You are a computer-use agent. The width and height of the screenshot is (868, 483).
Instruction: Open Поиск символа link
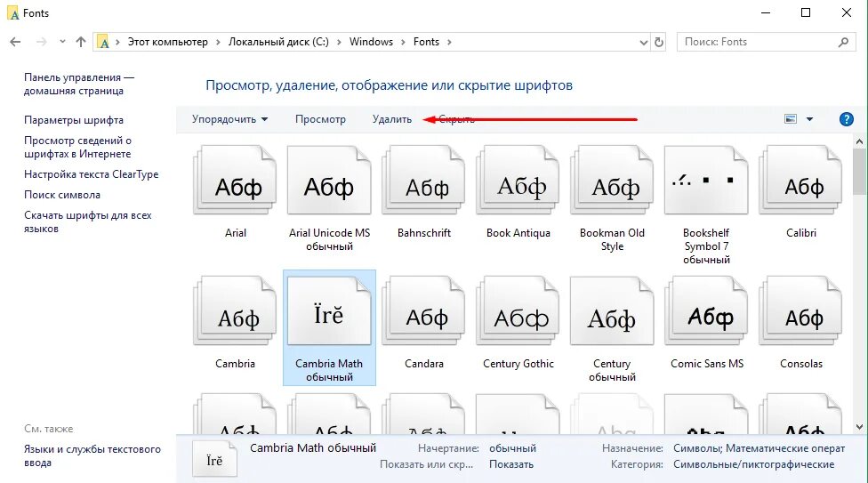(x=62, y=195)
